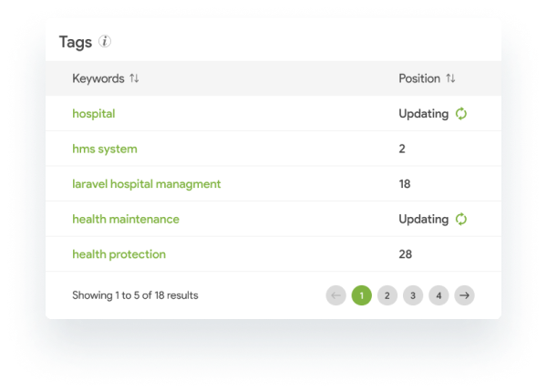
Task: Open the hms system keyword link
Action: (x=105, y=149)
